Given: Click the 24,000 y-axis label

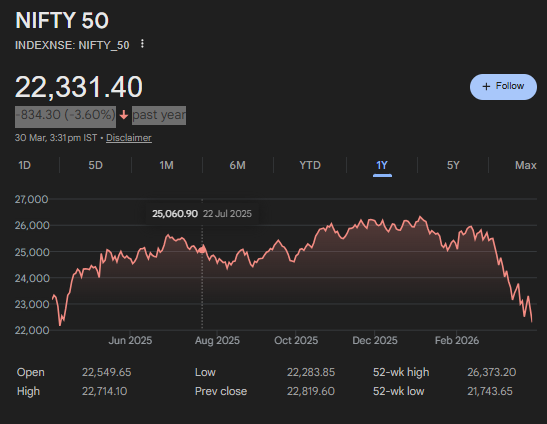Looking at the screenshot, I should pyautogui.click(x=32, y=278).
